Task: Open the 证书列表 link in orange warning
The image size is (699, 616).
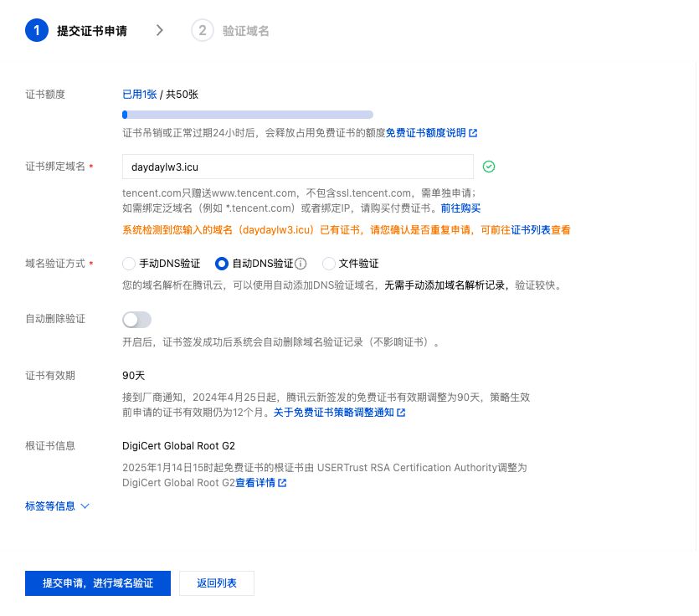Action: pyautogui.click(x=531, y=230)
